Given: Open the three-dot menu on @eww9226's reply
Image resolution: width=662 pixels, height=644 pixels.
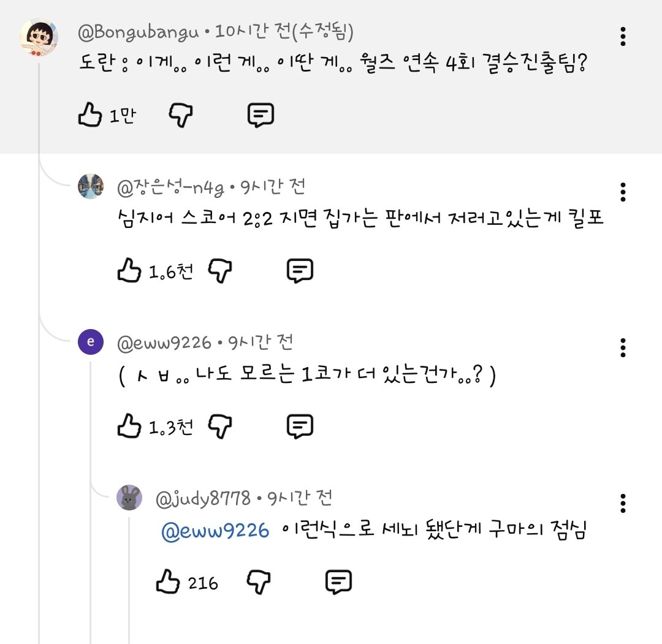Looking at the screenshot, I should coord(623,348).
